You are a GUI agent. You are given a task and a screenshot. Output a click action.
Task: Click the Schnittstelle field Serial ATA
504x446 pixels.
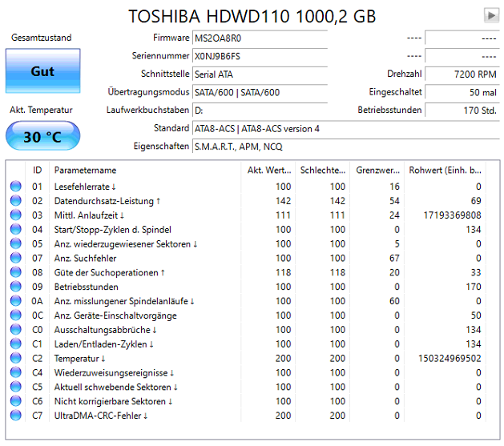[260, 74]
